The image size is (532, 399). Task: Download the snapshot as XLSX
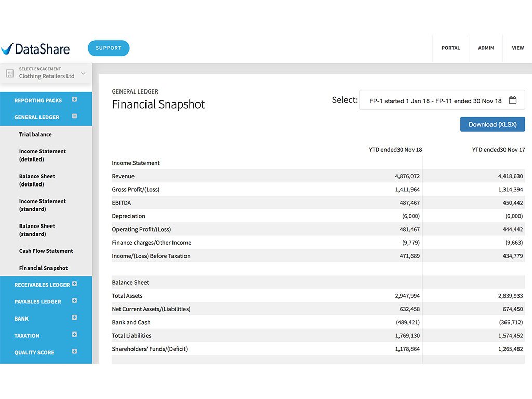pyautogui.click(x=493, y=125)
